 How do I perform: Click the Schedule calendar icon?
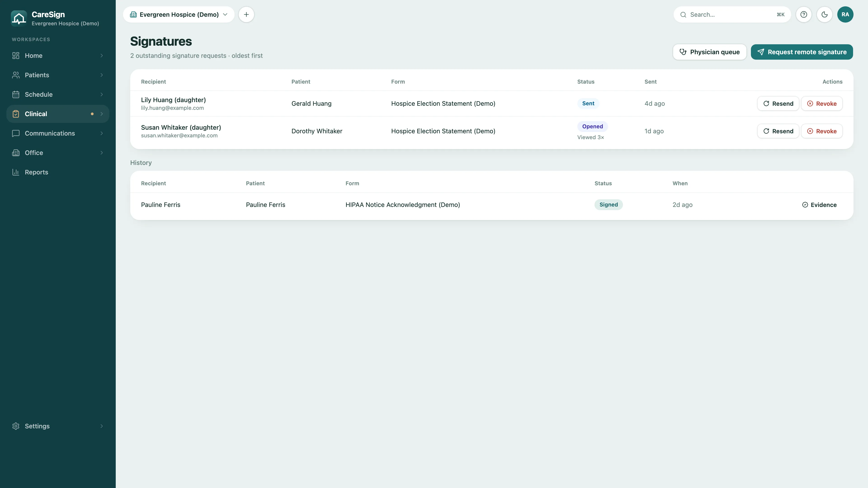point(16,95)
